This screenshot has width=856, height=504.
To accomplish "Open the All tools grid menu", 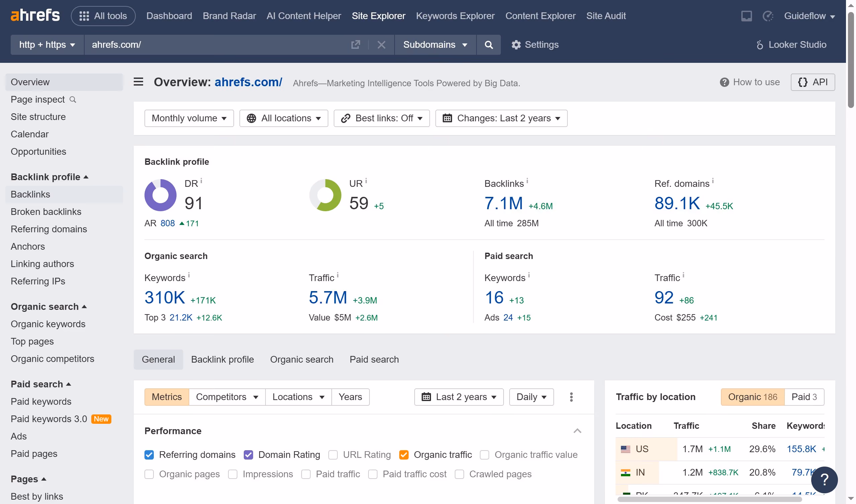I will [x=103, y=16].
